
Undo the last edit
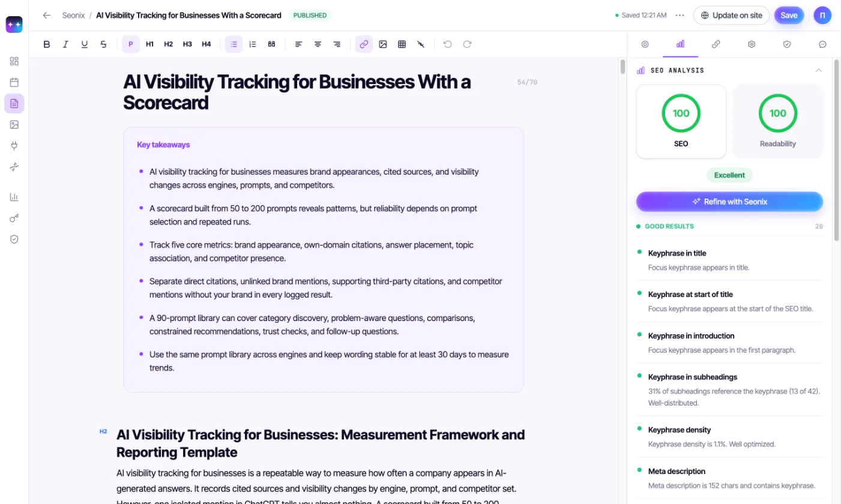tap(447, 44)
